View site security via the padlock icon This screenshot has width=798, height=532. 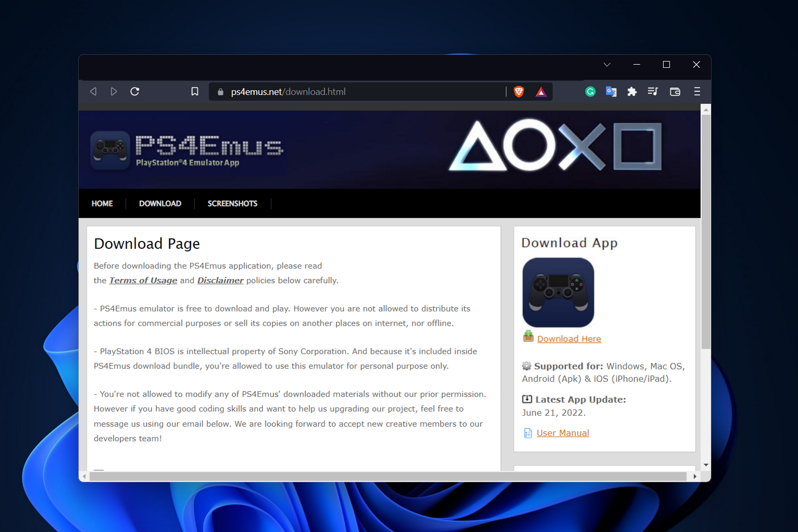[221, 92]
